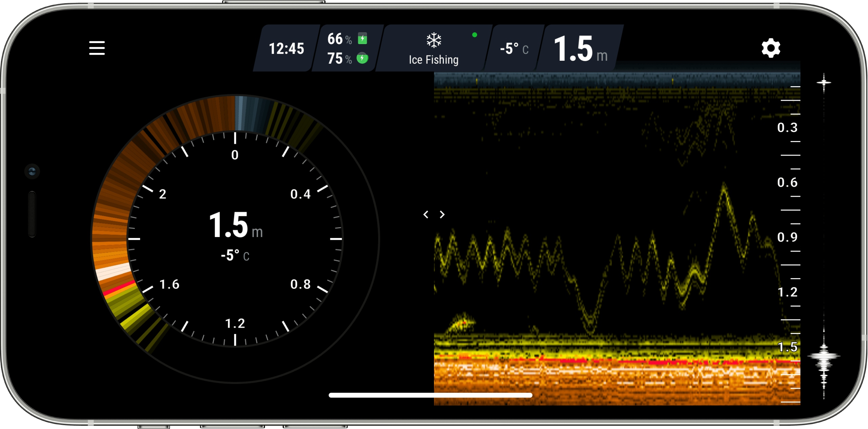Tap the 12:45 clock panel
This screenshot has width=868, height=429.
pyautogui.click(x=286, y=48)
